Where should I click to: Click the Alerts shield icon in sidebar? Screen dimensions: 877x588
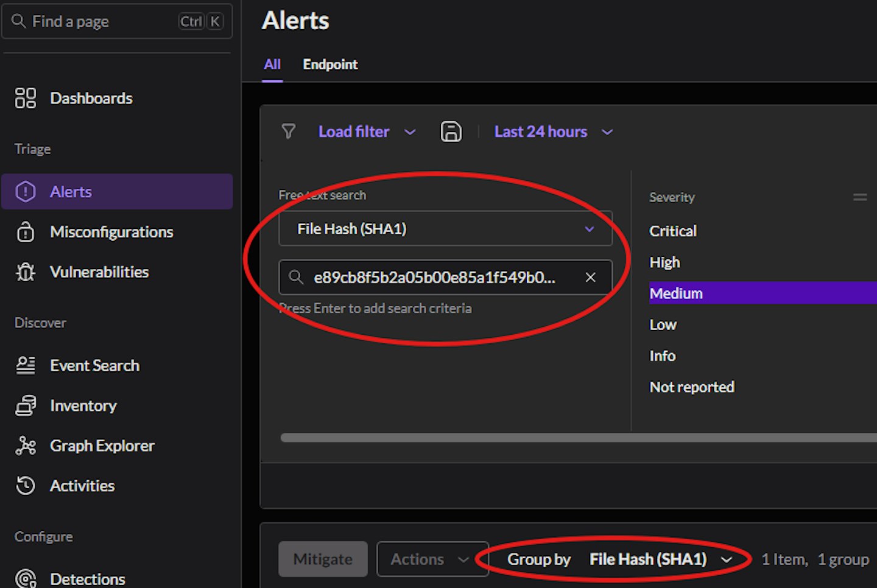point(26,192)
